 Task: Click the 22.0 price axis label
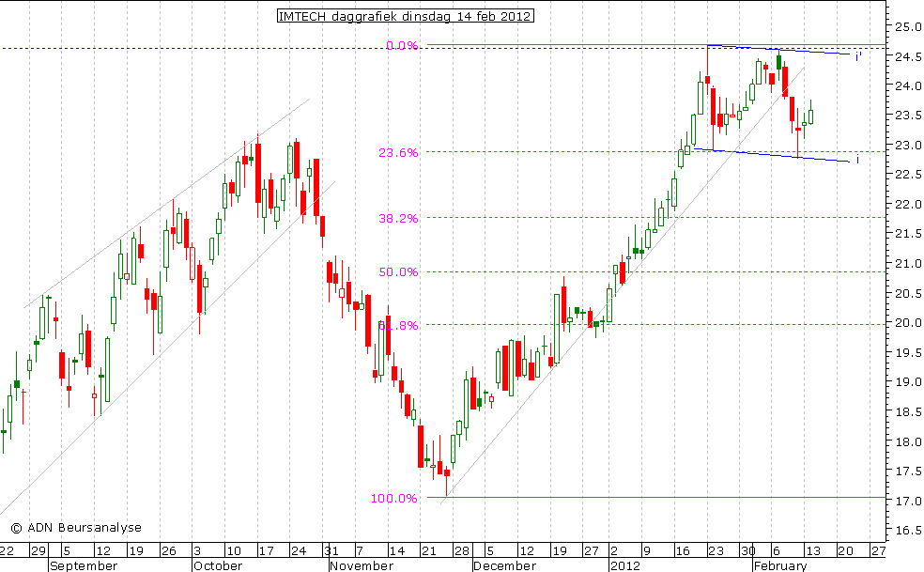pos(908,205)
